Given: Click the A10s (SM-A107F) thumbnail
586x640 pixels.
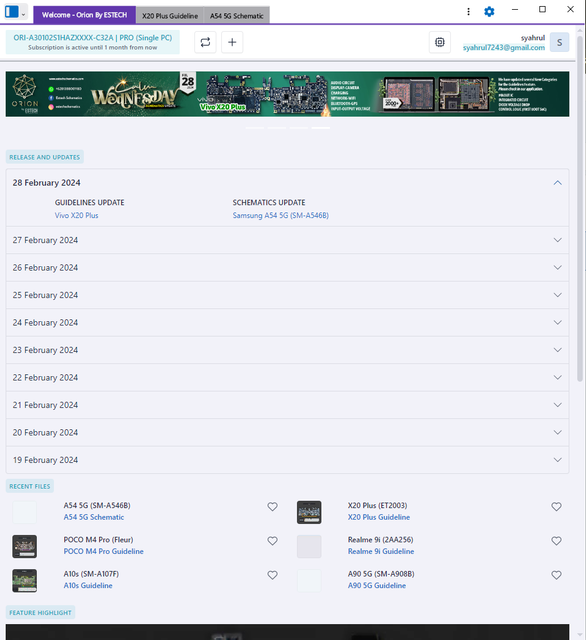Looking at the screenshot, I should click(24, 581).
